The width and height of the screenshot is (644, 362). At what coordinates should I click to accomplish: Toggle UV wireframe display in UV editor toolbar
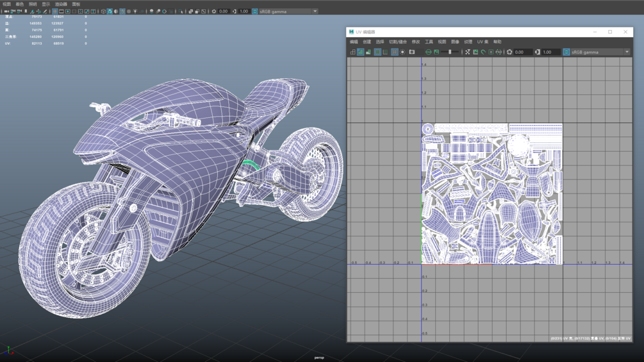click(353, 52)
